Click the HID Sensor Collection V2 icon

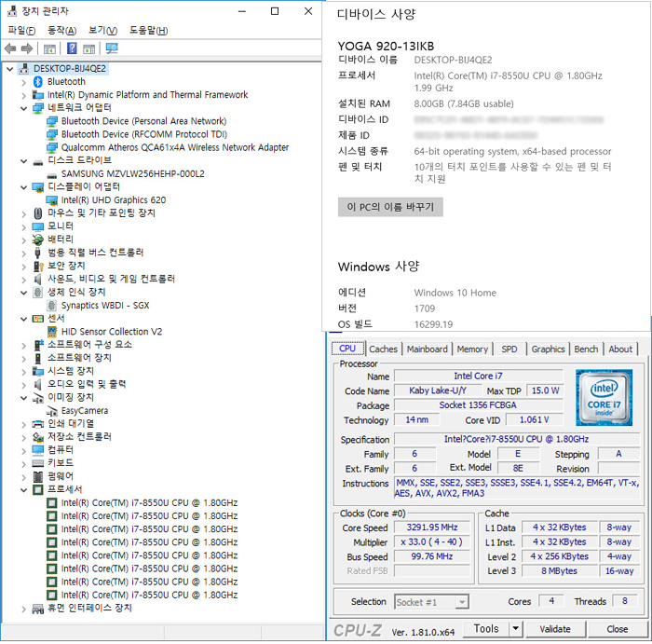point(51,332)
